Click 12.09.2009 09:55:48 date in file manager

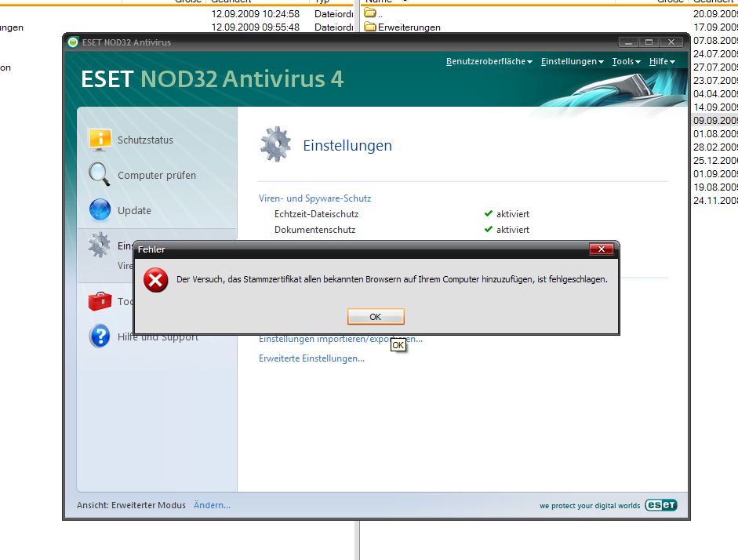tap(255, 27)
